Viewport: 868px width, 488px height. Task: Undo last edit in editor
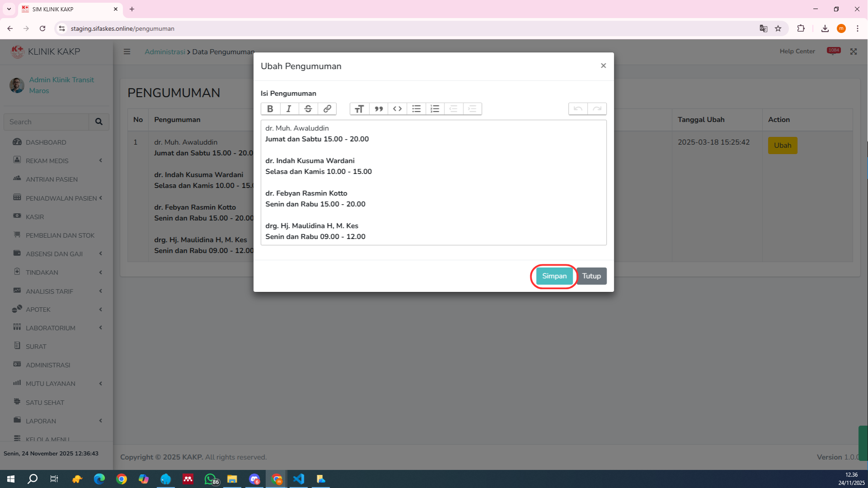pyautogui.click(x=578, y=109)
